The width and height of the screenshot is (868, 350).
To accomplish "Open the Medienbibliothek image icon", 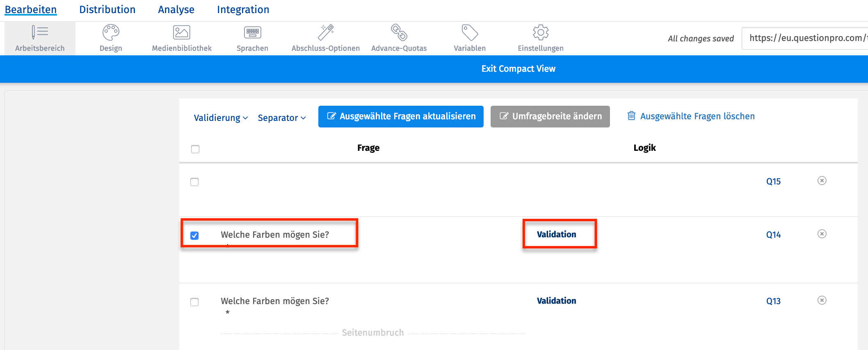I will 181,32.
